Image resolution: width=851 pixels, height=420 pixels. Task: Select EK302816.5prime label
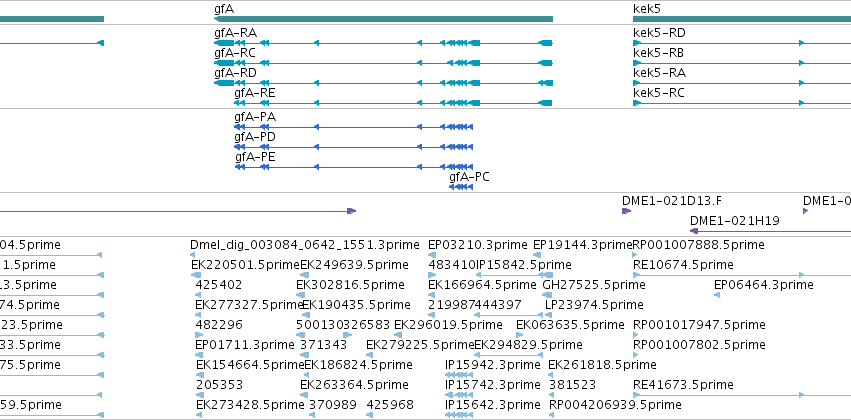[x=350, y=285]
